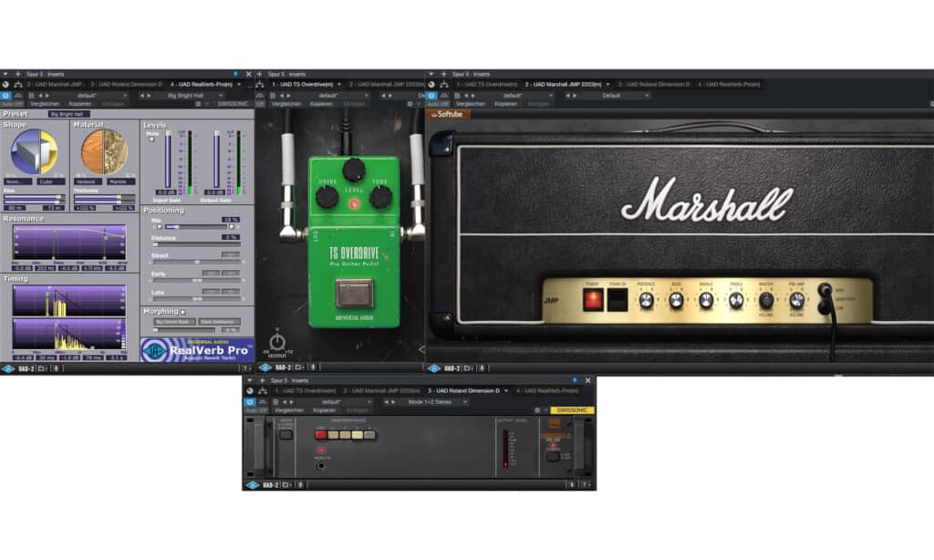This screenshot has width=934, height=560.
Task: Click the RealVerb Pro logo banner
Action: click(x=197, y=350)
